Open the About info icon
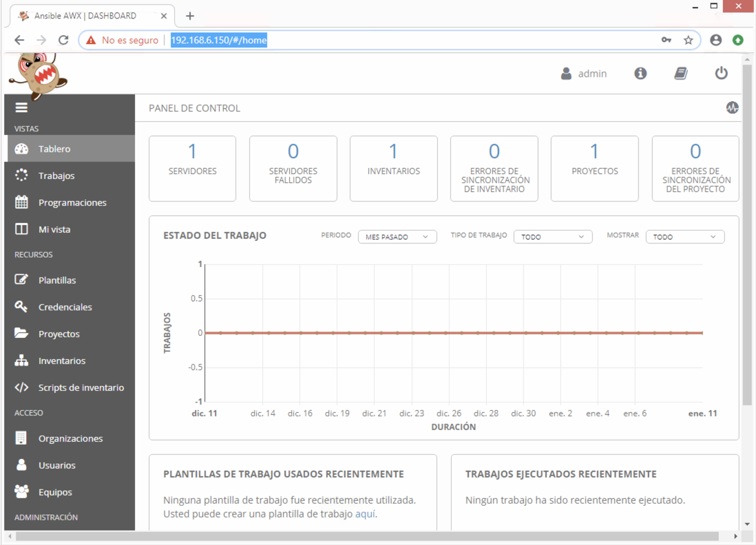 coord(640,73)
